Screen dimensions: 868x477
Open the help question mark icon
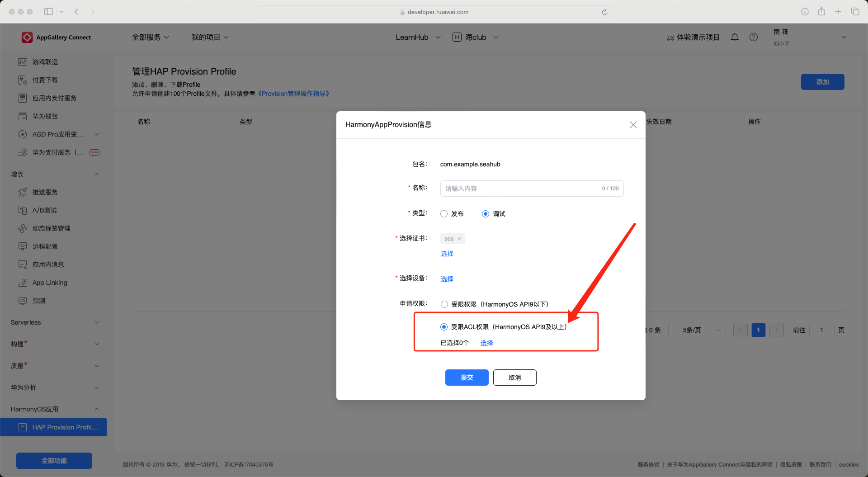coord(754,37)
